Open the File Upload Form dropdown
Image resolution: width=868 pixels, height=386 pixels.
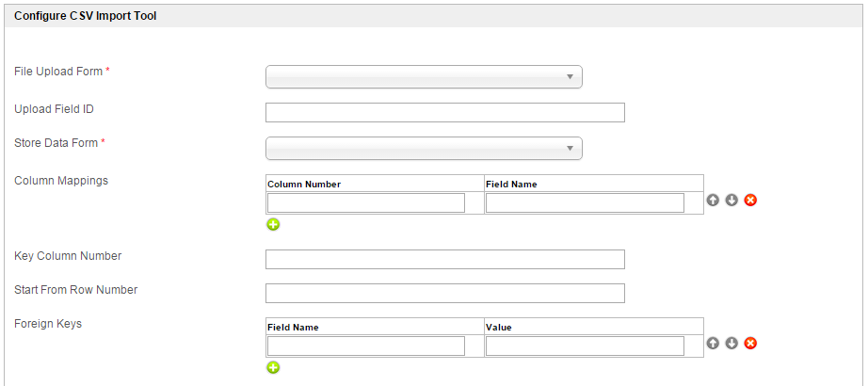[x=424, y=77]
